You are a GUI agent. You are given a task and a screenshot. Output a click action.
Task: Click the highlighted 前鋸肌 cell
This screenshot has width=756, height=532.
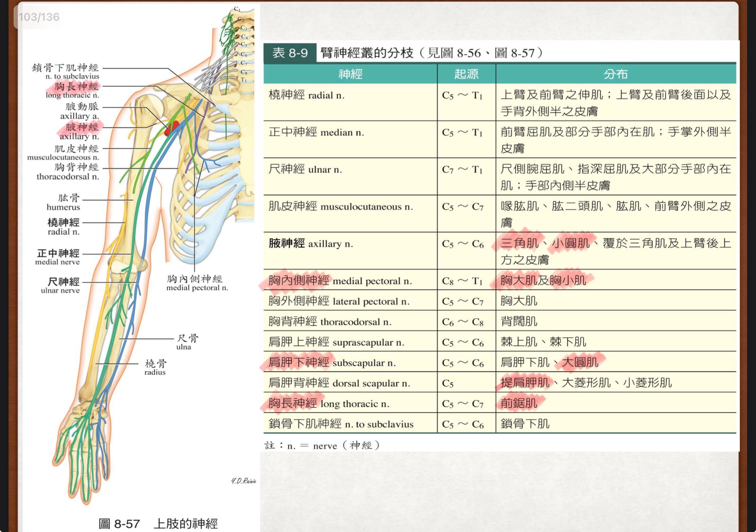tap(519, 403)
